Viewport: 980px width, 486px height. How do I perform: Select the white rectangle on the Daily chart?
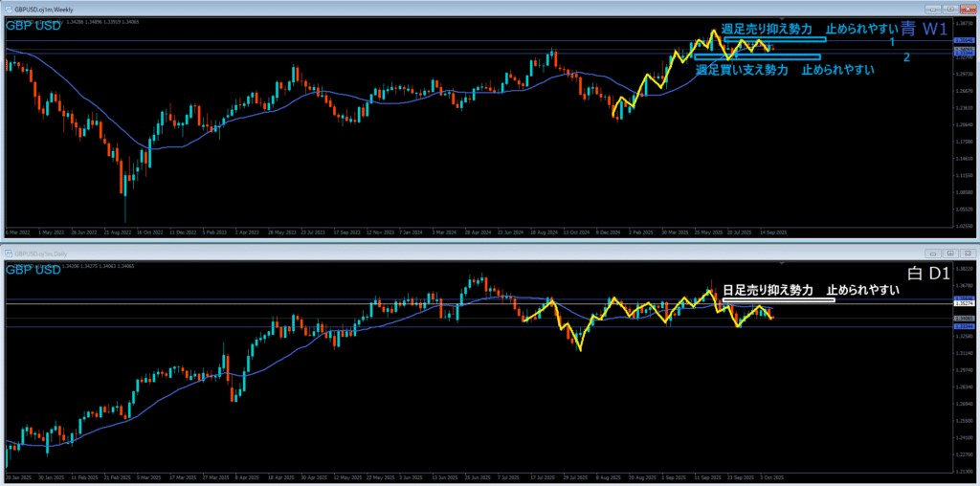coord(778,300)
